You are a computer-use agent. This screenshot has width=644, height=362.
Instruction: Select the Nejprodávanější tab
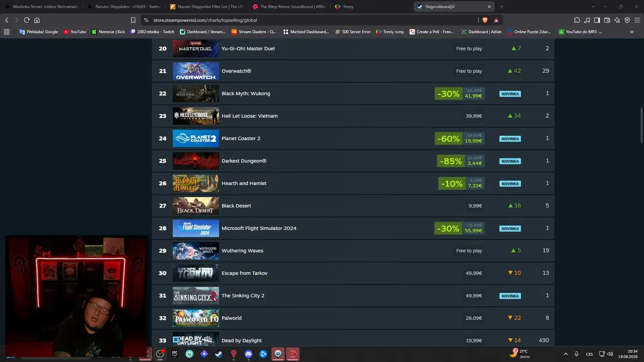point(455,7)
